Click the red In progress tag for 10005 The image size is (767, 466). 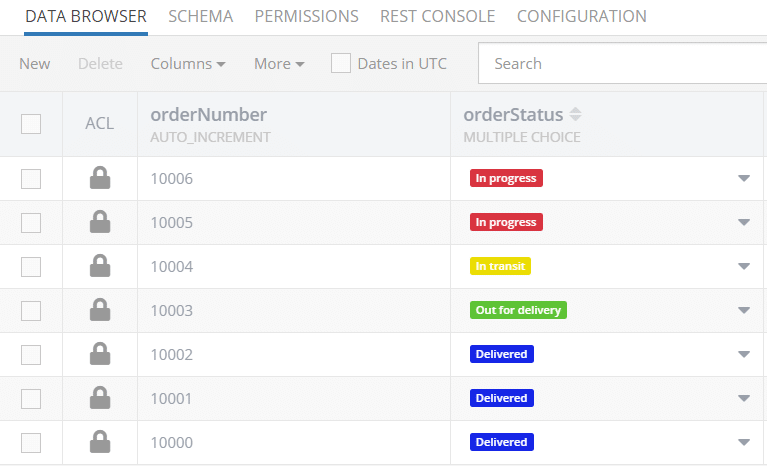coord(506,222)
